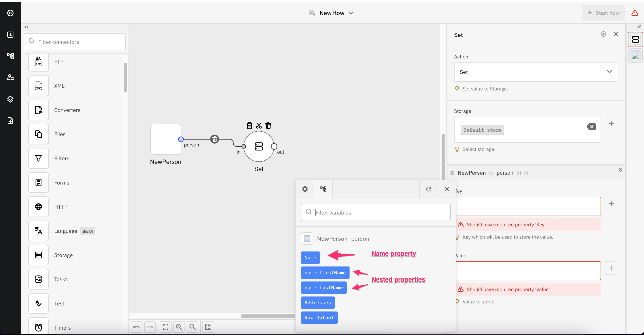Collapse the left connectors panel
The image size is (644, 335).
click(26, 27)
